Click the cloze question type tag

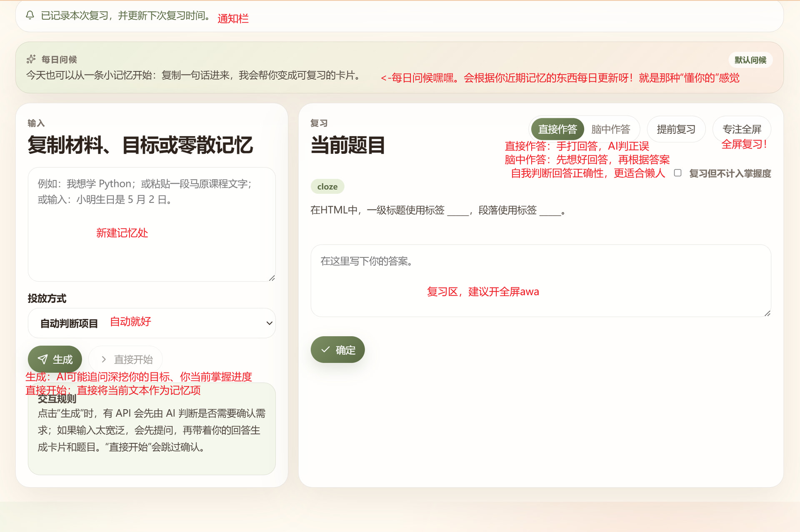click(x=327, y=187)
